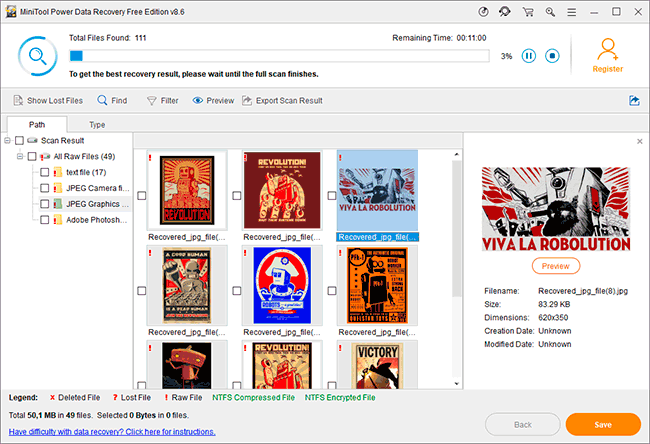
Task: Click the large Viva La Robolution preview image
Action: point(555,209)
